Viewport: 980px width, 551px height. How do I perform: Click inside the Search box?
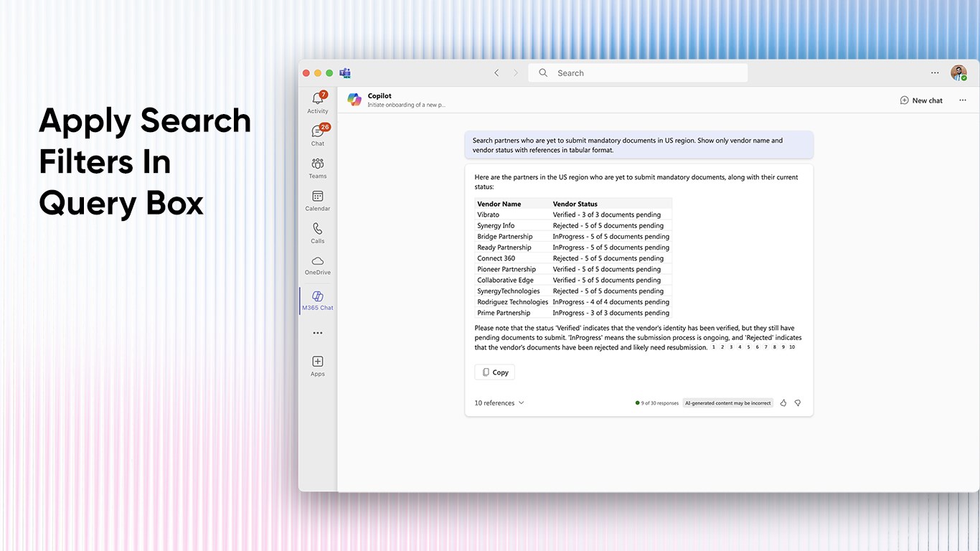click(x=638, y=73)
